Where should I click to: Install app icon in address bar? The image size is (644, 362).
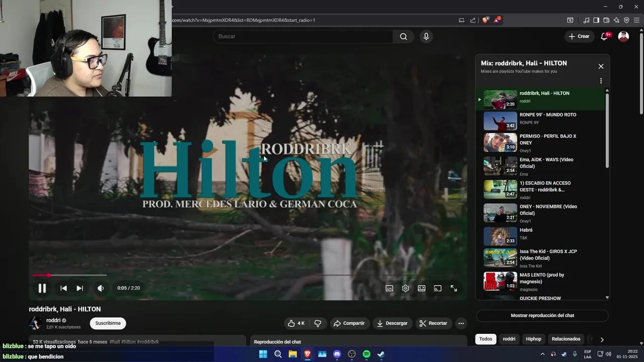pos(461,20)
